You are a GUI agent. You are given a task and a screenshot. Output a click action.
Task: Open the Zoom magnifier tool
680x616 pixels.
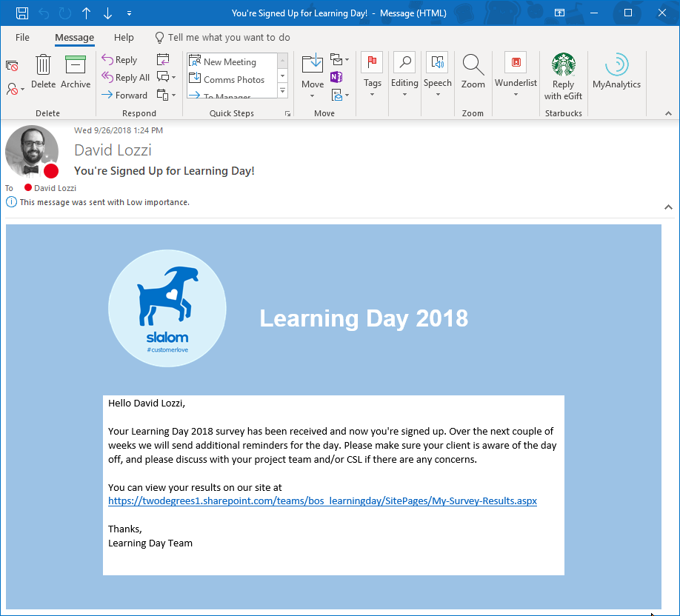pos(473,73)
